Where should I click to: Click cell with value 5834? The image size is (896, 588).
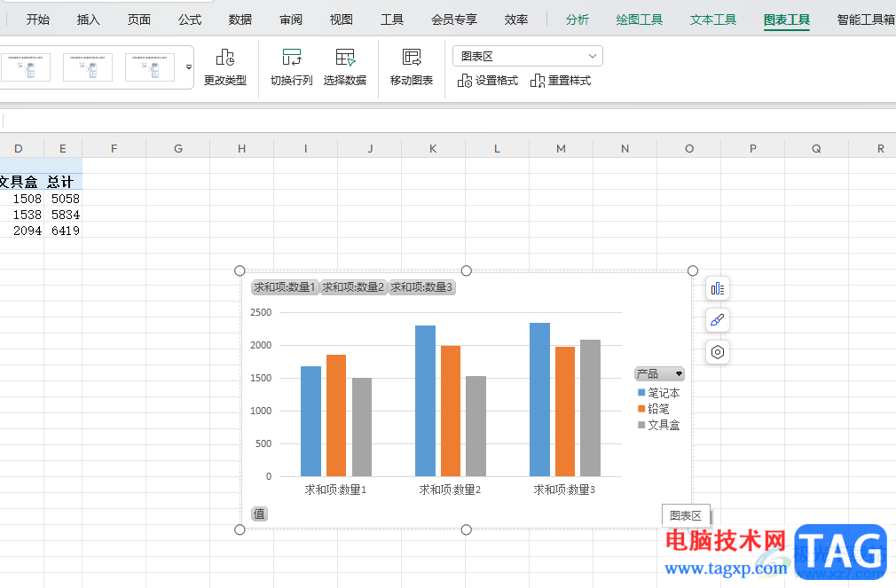[63, 215]
